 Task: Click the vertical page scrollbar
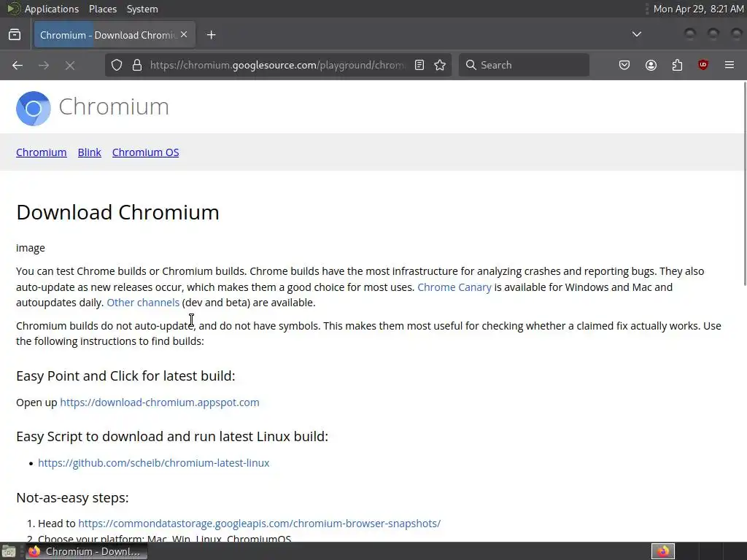[x=744, y=183]
